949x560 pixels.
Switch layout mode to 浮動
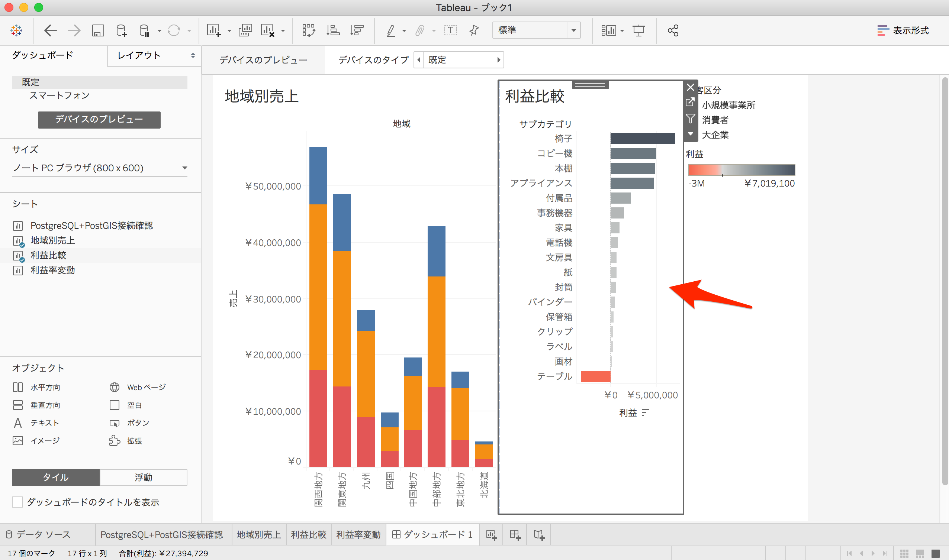coord(143,478)
